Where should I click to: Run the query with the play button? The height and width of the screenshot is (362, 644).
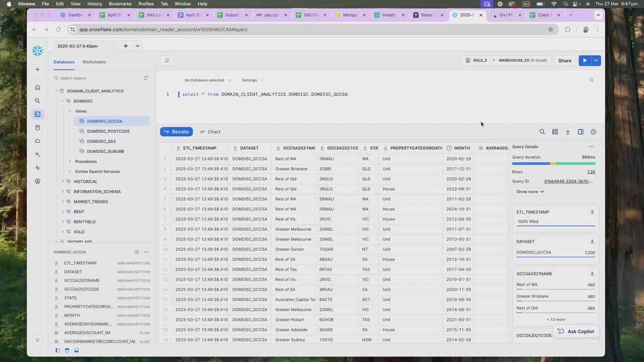tap(585, 60)
